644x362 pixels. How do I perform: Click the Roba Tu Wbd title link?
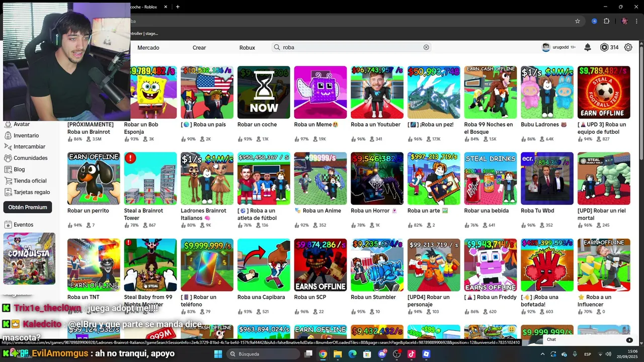point(537,211)
